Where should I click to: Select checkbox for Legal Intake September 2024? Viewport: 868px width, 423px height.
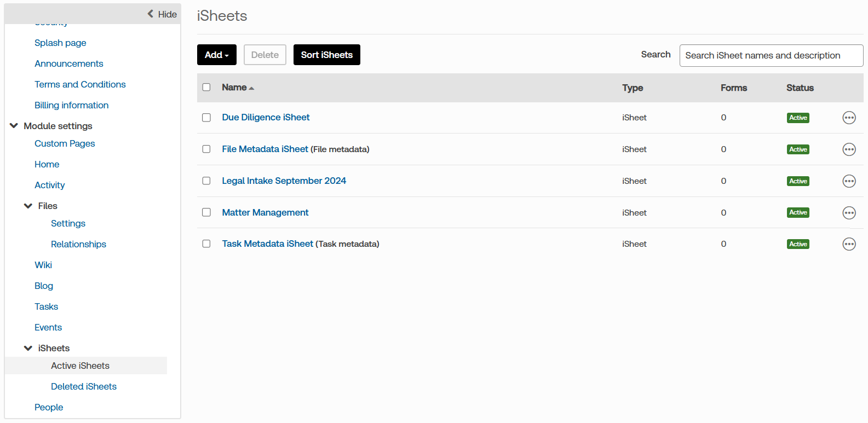[206, 181]
